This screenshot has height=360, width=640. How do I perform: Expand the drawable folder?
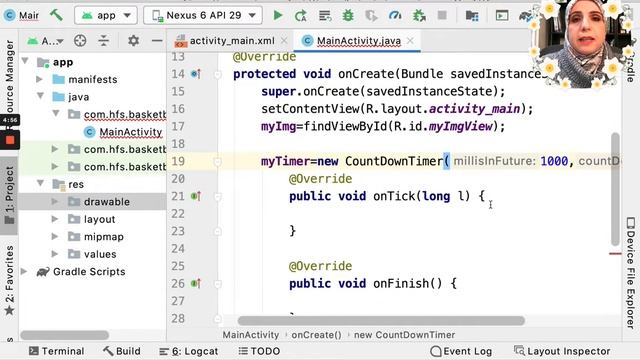[55, 202]
